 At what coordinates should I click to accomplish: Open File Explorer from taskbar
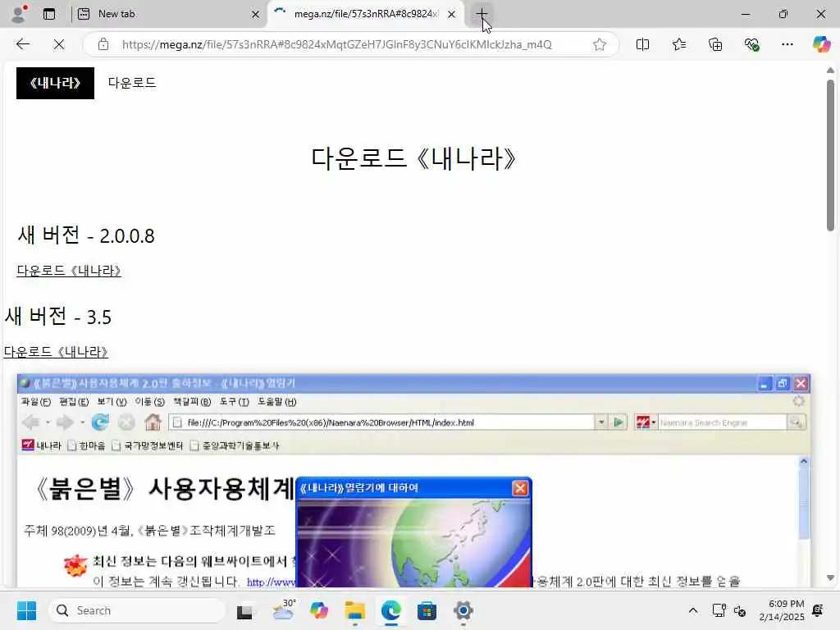[x=354, y=610]
